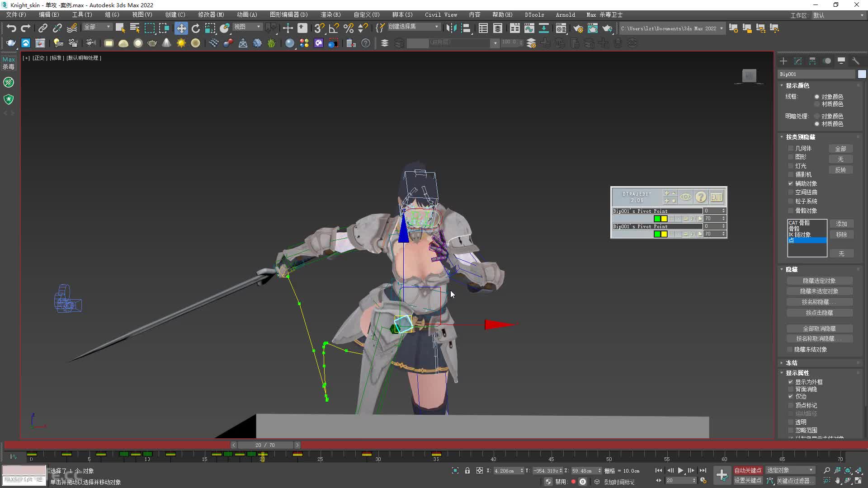The width and height of the screenshot is (868, 488).
Task: Go to the start frame button
Action: 659,470
